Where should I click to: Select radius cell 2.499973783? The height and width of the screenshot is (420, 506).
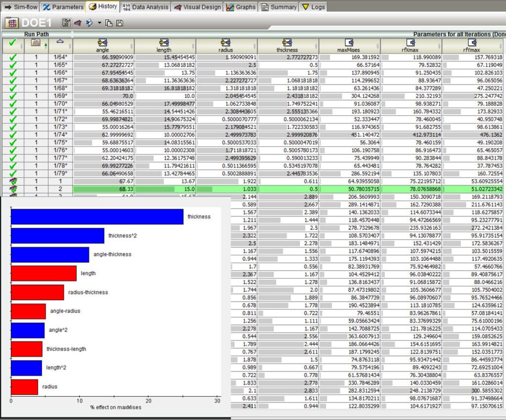226,135
